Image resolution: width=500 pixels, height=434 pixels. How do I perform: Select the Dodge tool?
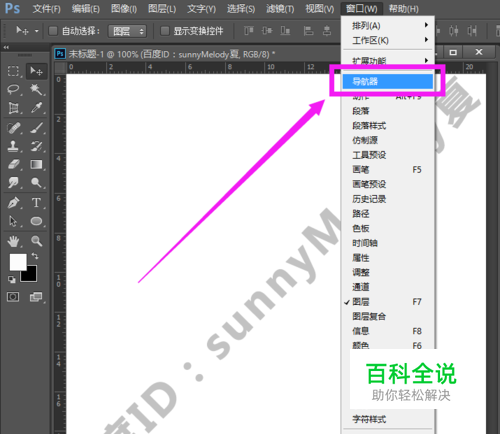(36, 182)
